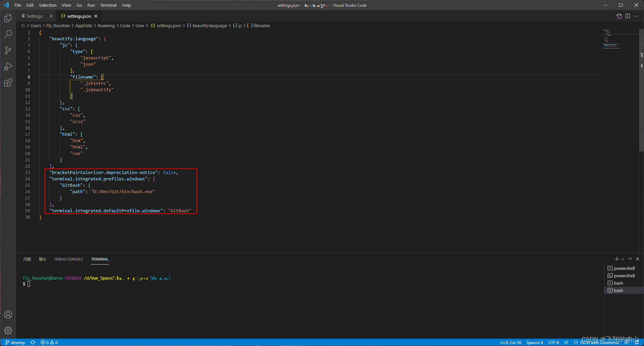Open the Terminal menu
This screenshot has width=644, height=346.
pos(108,5)
